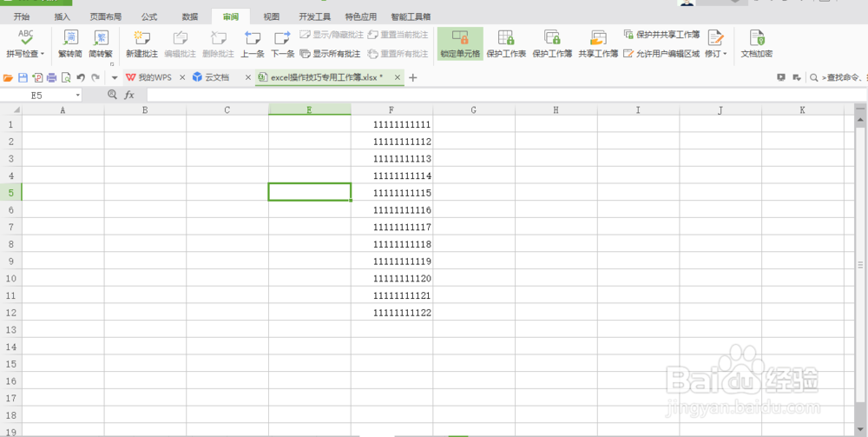Close the excel操作技巧专用工作簿.xlsx tab
868x437 pixels.
pos(397,77)
